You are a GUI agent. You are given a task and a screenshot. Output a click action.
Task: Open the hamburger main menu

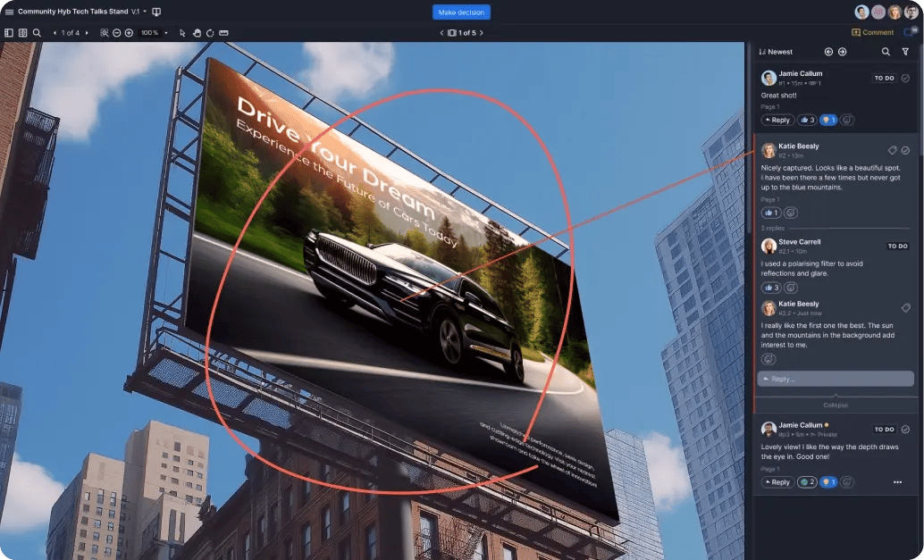click(9, 13)
